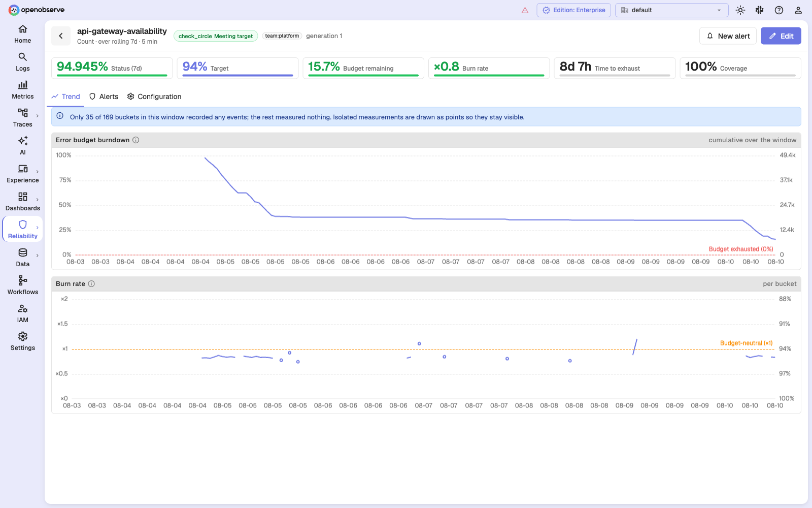Expand the Data submenu chevron
The height and width of the screenshot is (508, 812).
click(38, 256)
